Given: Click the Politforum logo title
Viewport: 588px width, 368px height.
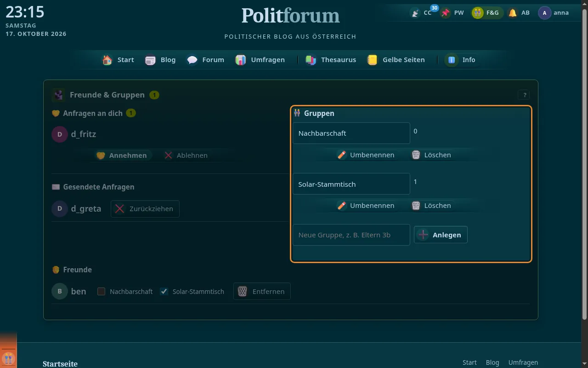Looking at the screenshot, I should (290, 16).
